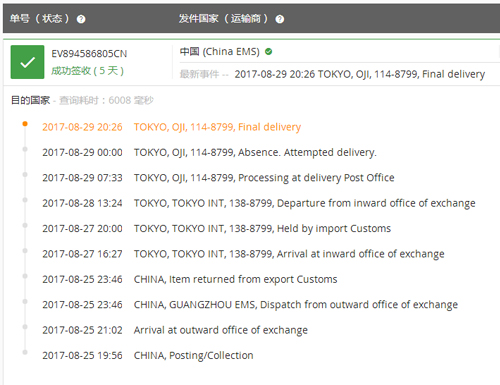Click the 最新事件 summary line

pyautogui.click(x=332, y=74)
